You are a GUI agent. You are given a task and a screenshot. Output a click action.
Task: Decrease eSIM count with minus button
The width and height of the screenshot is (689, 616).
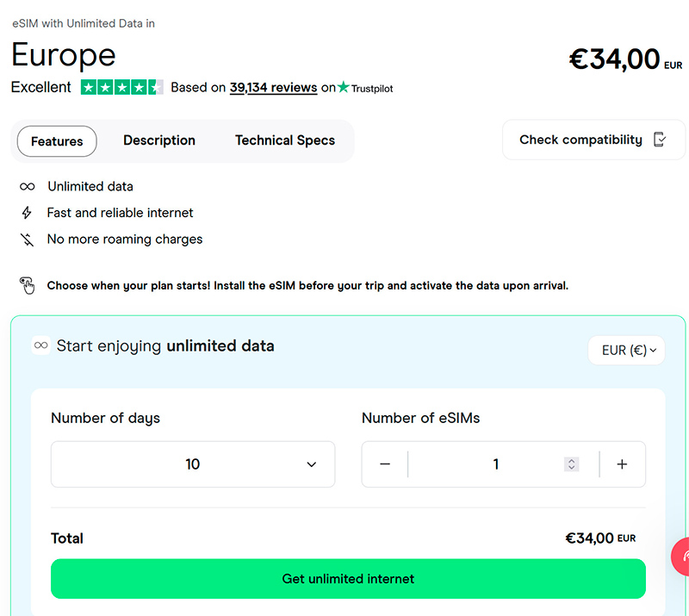click(x=385, y=464)
